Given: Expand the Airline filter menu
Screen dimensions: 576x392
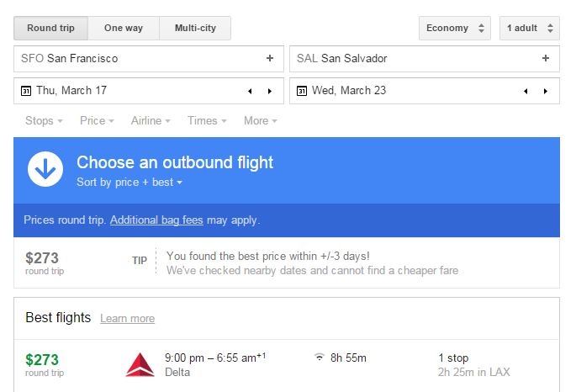Looking at the screenshot, I should (x=151, y=121).
